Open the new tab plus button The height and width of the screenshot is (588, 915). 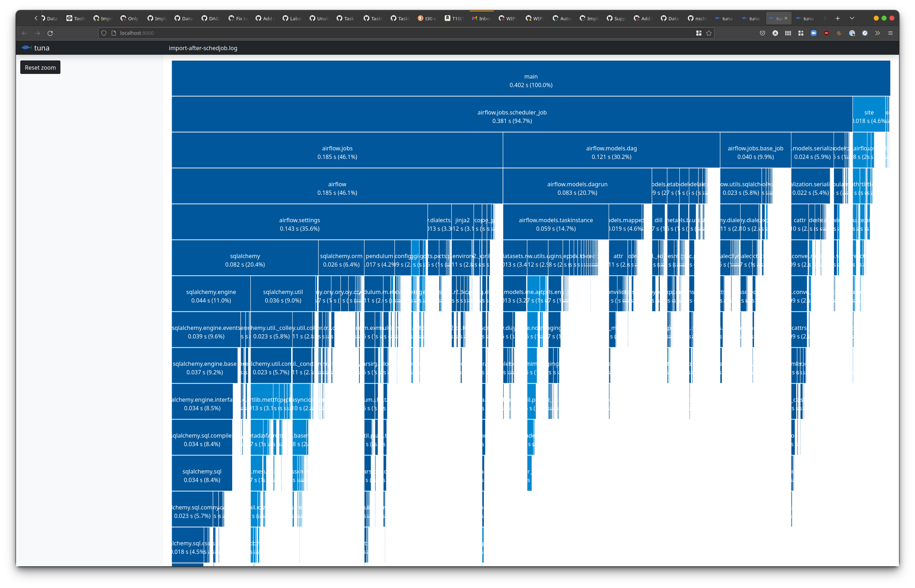pyautogui.click(x=838, y=18)
